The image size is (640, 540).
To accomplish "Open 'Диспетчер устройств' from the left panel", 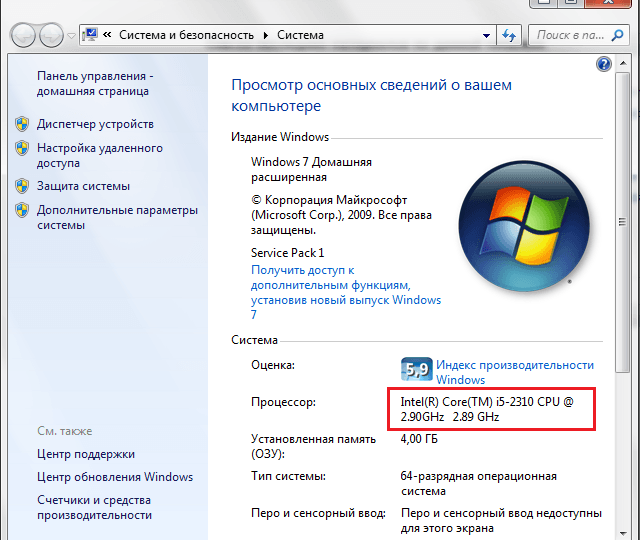I will (x=95, y=124).
